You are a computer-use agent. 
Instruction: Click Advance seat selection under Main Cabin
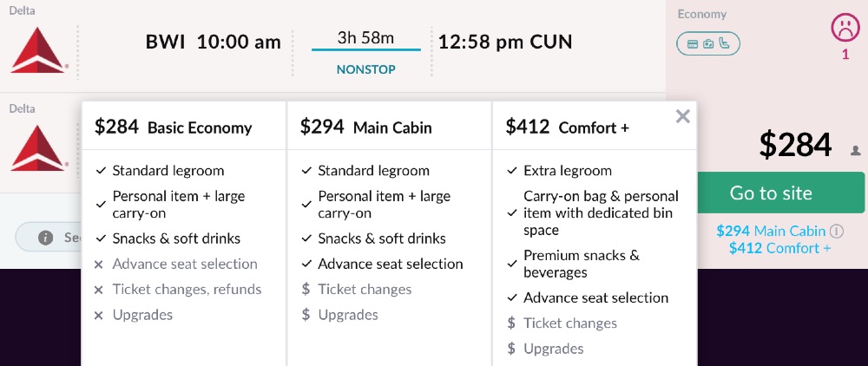pyautogui.click(x=390, y=264)
